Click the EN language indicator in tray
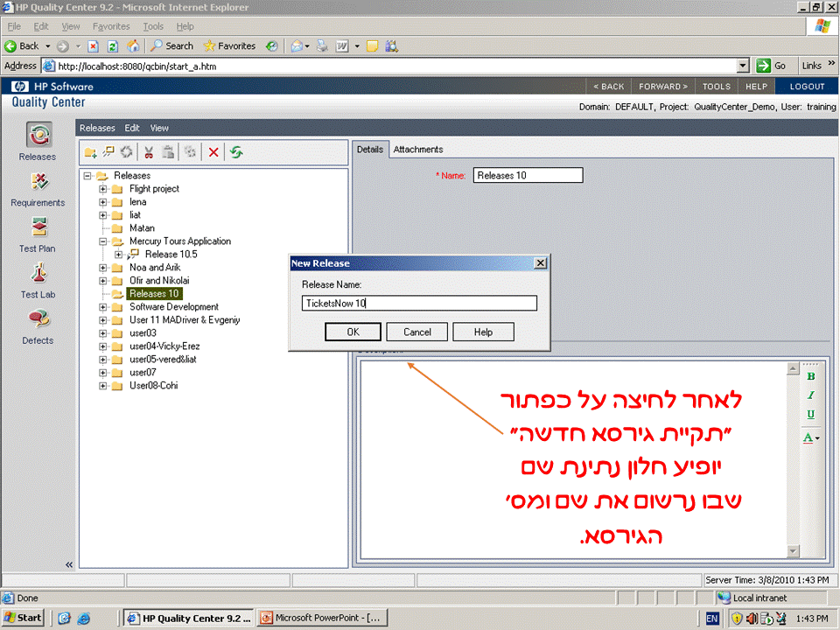 pyautogui.click(x=711, y=619)
